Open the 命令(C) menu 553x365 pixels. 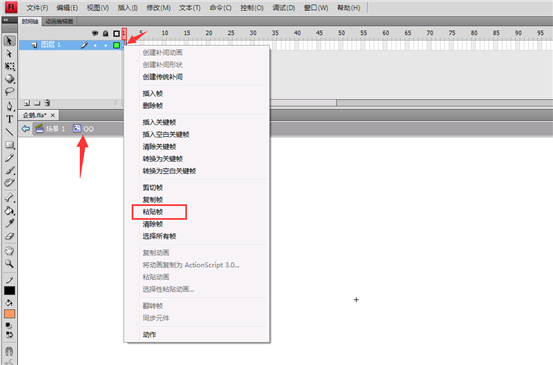[220, 7]
